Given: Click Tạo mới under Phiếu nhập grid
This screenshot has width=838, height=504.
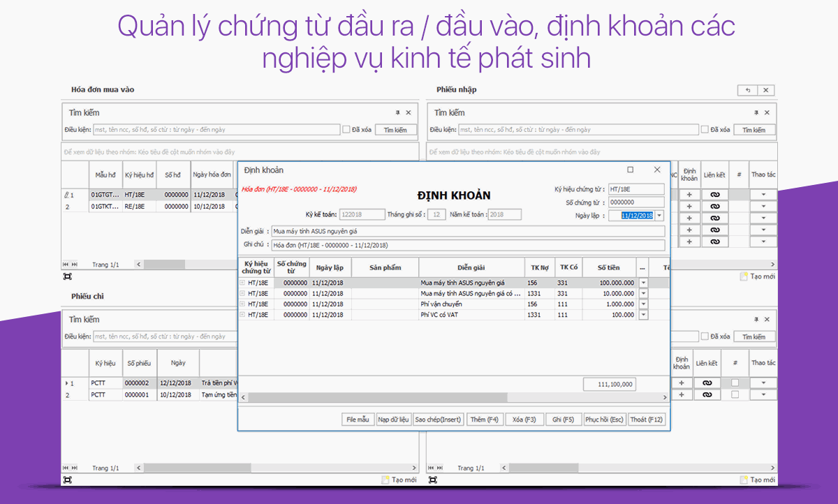Looking at the screenshot, I should (x=758, y=276).
